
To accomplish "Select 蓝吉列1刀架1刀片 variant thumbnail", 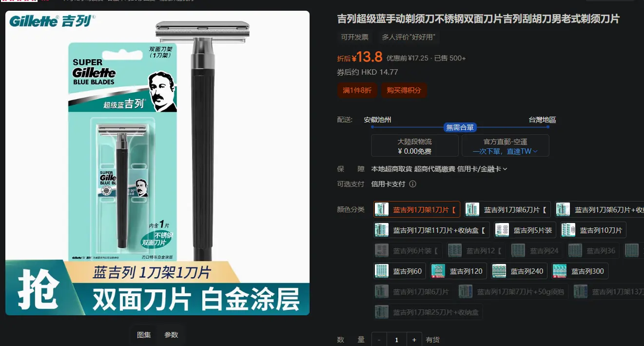I will pyautogui.click(x=382, y=209).
